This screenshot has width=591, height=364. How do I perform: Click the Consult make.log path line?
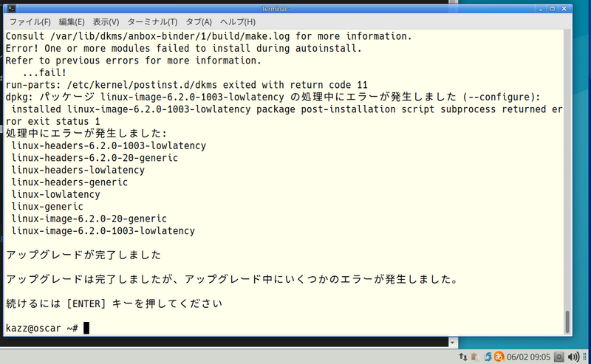[209, 36]
